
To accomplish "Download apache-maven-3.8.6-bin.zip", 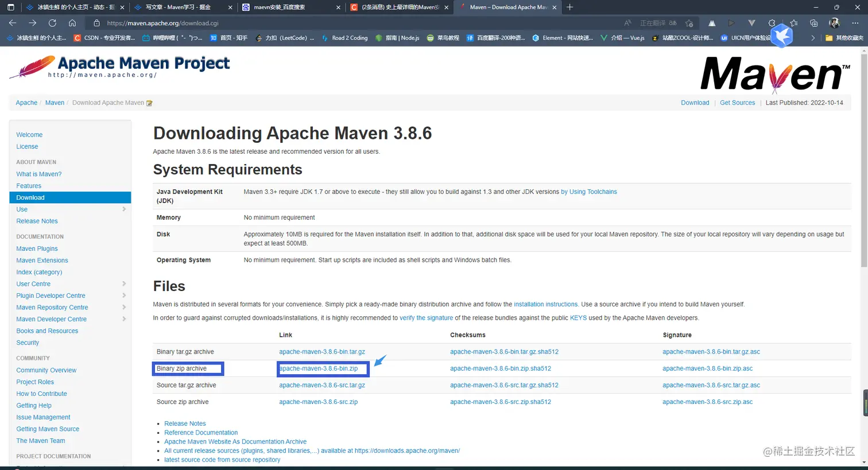I will click(319, 368).
